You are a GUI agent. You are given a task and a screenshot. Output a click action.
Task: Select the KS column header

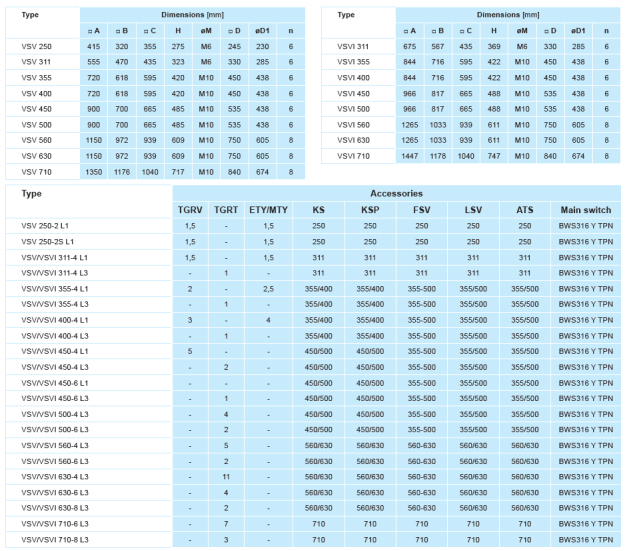coord(318,210)
